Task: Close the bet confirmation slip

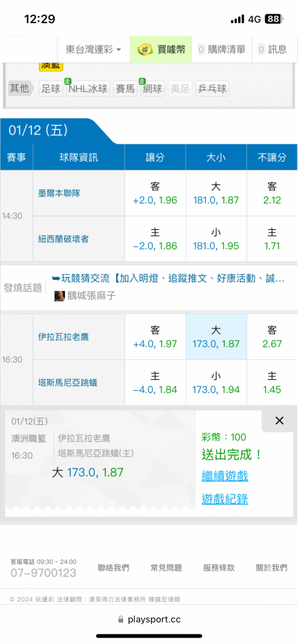Action: click(279, 421)
